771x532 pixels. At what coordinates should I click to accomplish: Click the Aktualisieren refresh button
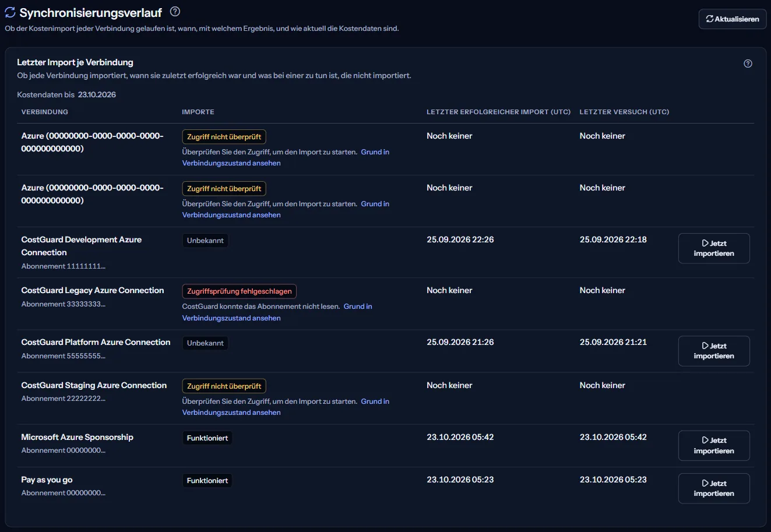(x=733, y=19)
